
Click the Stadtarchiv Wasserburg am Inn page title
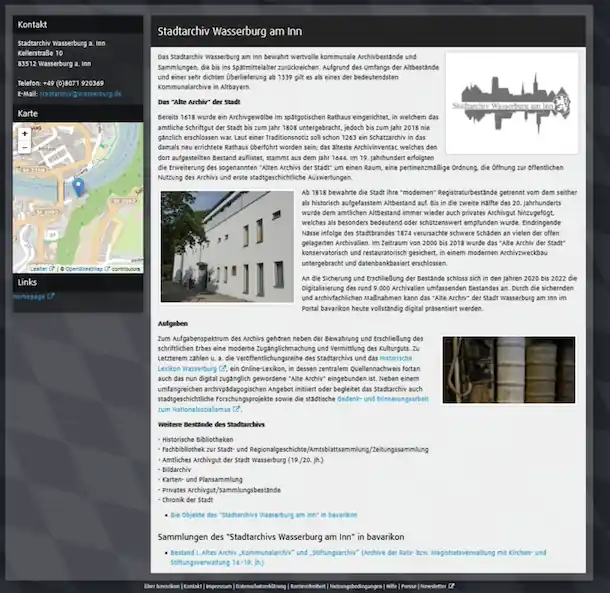230,31
